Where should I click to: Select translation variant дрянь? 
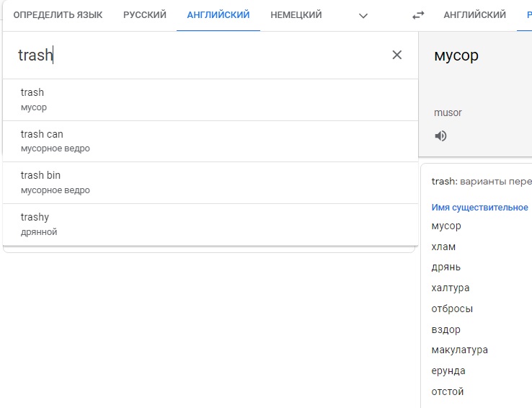coord(445,267)
